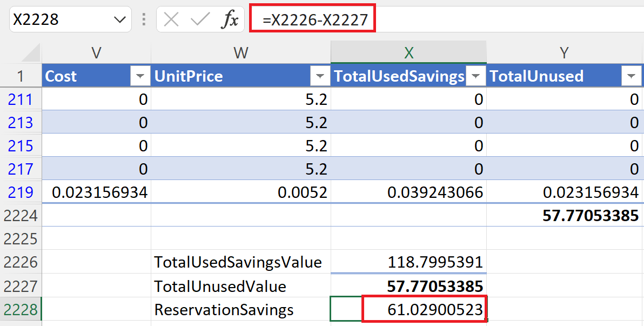Open the TotalUsedSavings filter dropdown
This screenshot has height=326, width=644.
click(x=475, y=76)
